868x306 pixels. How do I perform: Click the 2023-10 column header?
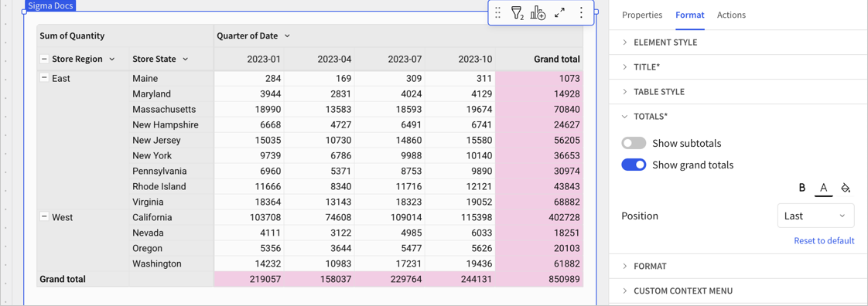[x=476, y=59]
